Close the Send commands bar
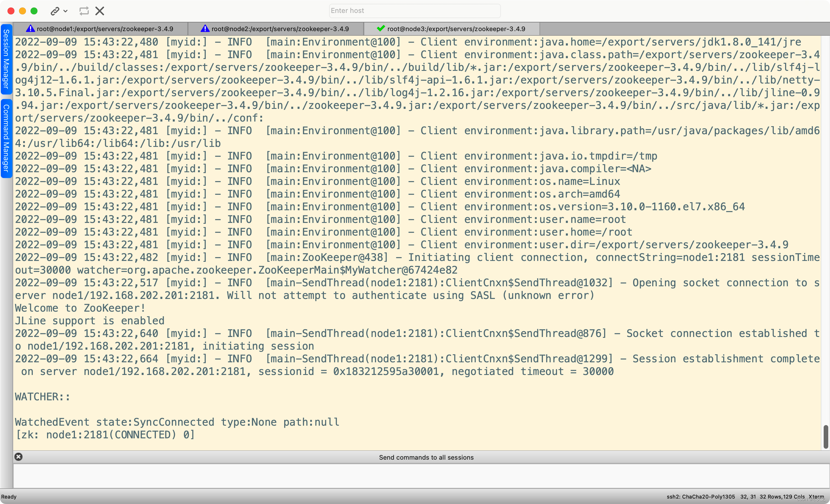 pos(18,457)
